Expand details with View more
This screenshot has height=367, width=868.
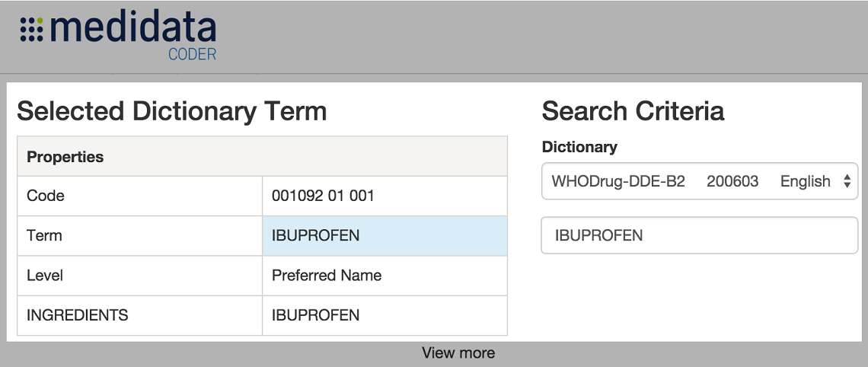(458, 353)
